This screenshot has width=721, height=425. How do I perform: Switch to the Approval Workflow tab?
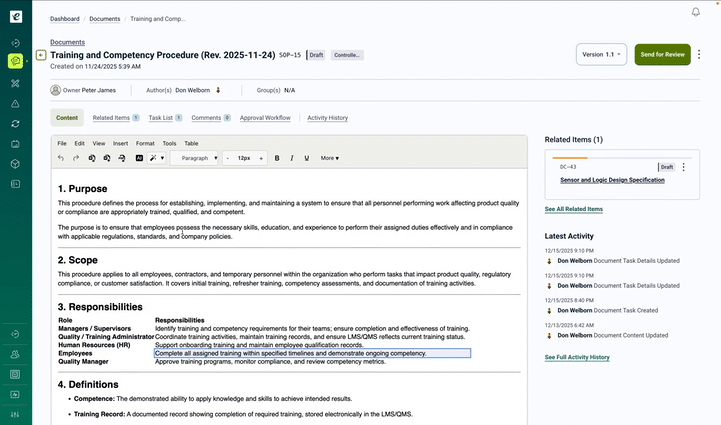[265, 118]
